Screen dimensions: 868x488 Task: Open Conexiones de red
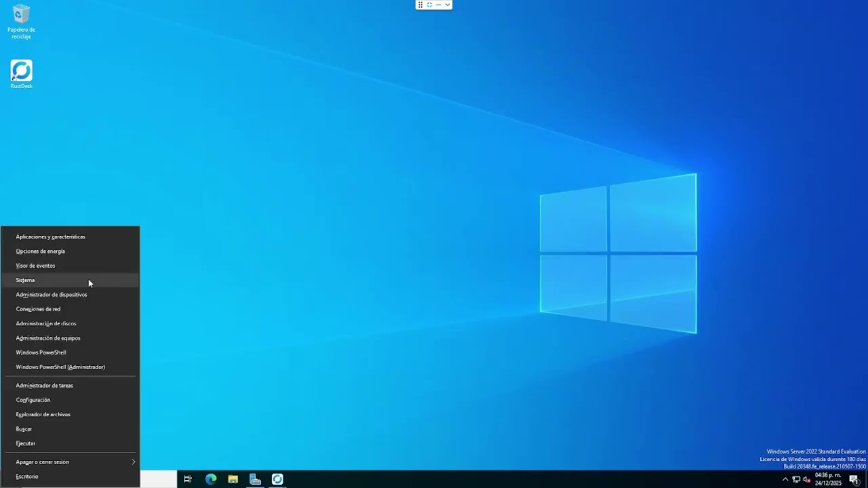click(x=71, y=309)
